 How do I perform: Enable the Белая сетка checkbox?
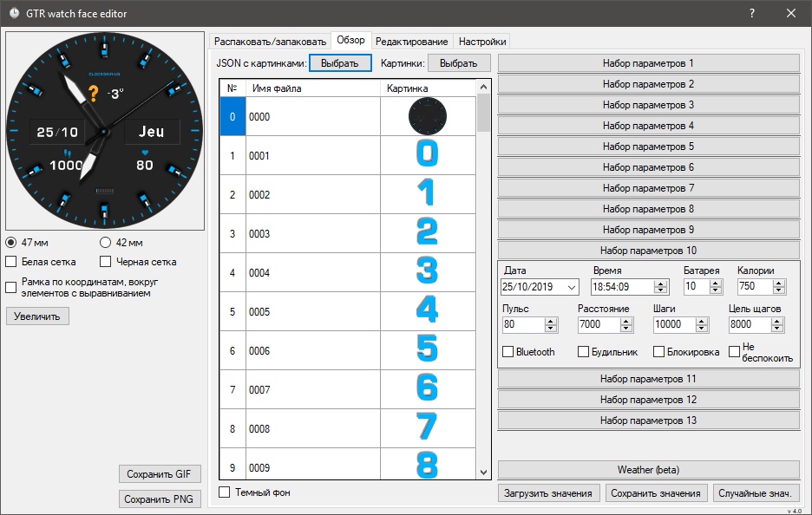[x=11, y=261]
